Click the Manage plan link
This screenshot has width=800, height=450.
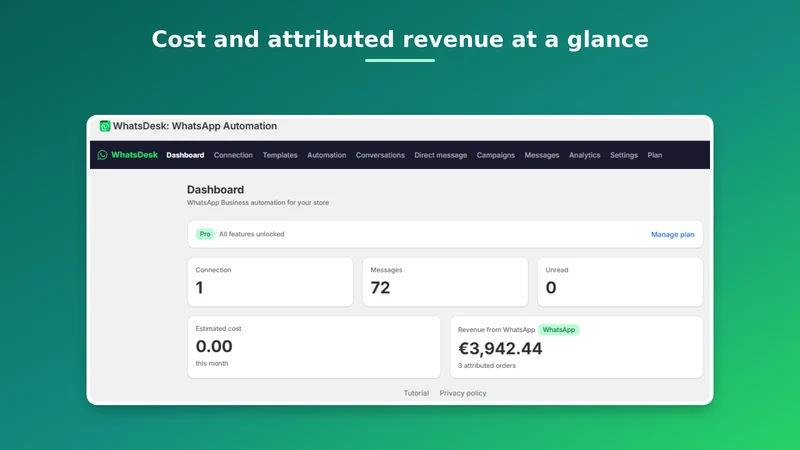[x=672, y=235]
